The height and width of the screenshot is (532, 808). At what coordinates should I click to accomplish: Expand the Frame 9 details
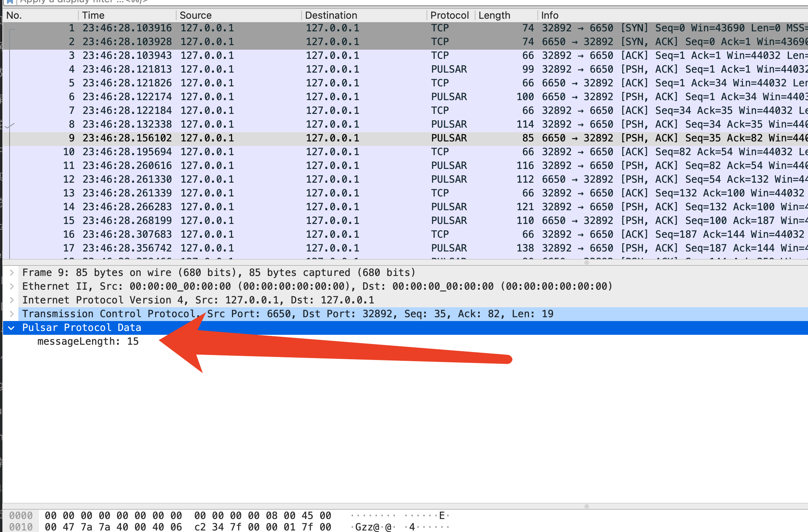(x=12, y=272)
